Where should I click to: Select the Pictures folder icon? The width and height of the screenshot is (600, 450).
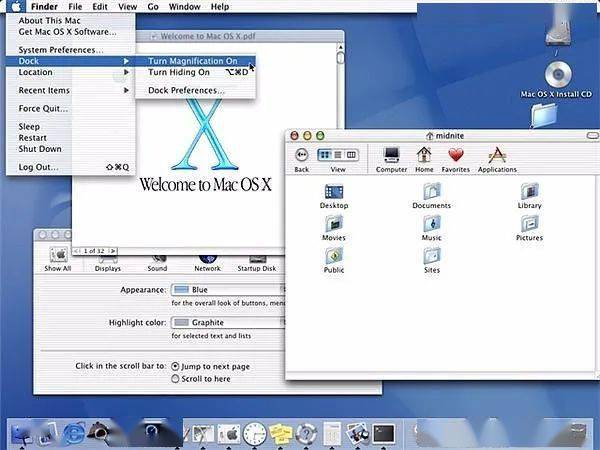(530, 224)
